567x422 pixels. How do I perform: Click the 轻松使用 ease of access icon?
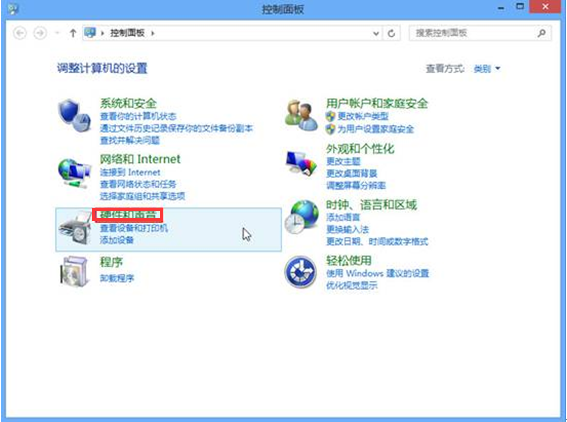pos(300,272)
